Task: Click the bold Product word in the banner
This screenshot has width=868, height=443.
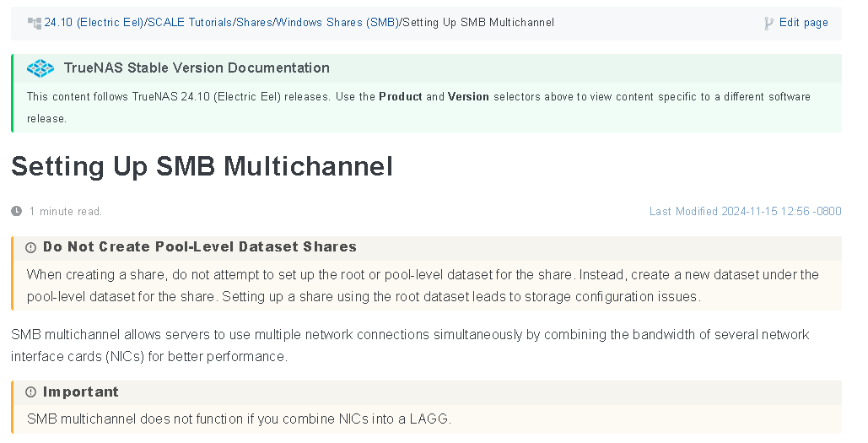Action: click(x=400, y=96)
